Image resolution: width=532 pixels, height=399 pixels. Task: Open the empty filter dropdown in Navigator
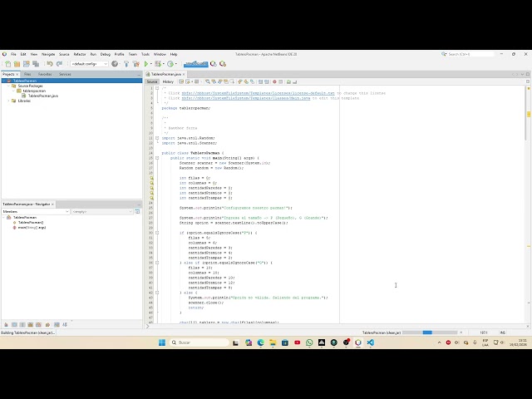pos(102,211)
